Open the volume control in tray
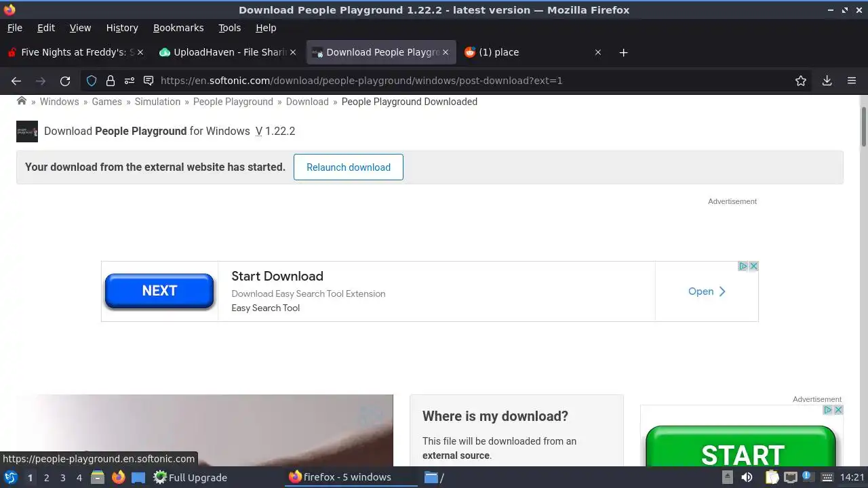Image resolution: width=868 pixels, height=488 pixels. pyautogui.click(x=747, y=477)
